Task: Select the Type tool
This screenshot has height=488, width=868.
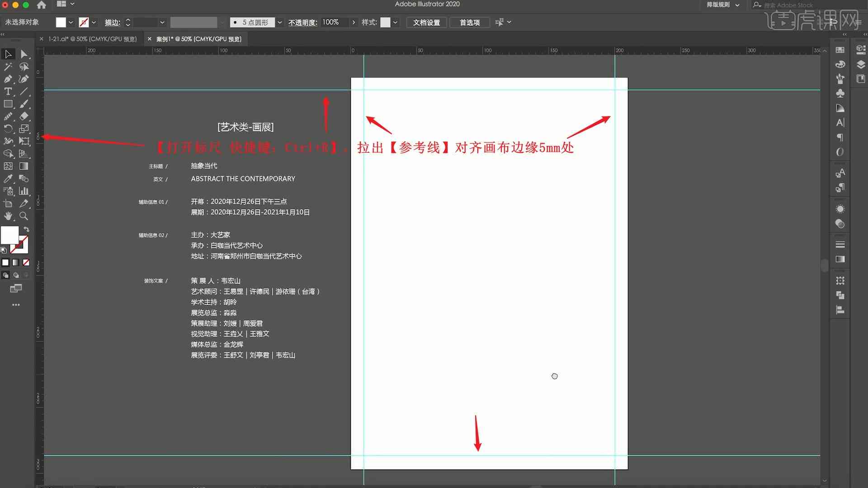Action: pos(8,91)
